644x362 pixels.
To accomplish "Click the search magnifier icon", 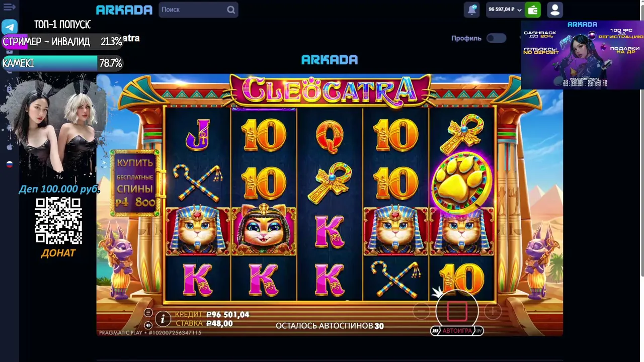I will [x=231, y=10].
